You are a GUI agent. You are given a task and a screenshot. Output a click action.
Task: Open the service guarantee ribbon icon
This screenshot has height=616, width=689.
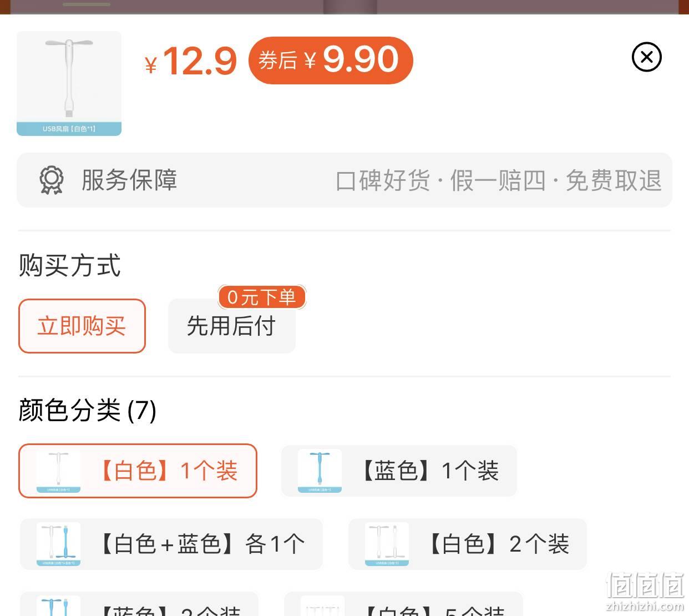pyautogui.click(x=52, y=180)
